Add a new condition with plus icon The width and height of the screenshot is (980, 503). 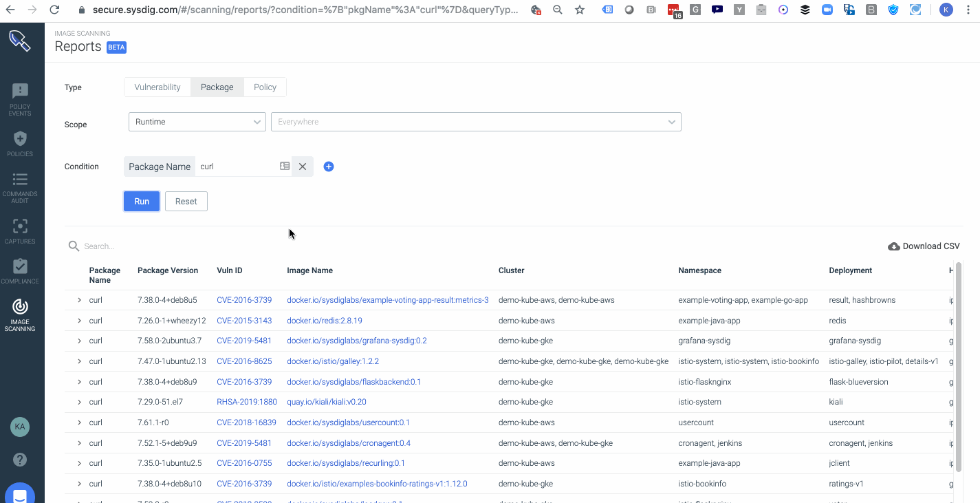pos(329,167)
